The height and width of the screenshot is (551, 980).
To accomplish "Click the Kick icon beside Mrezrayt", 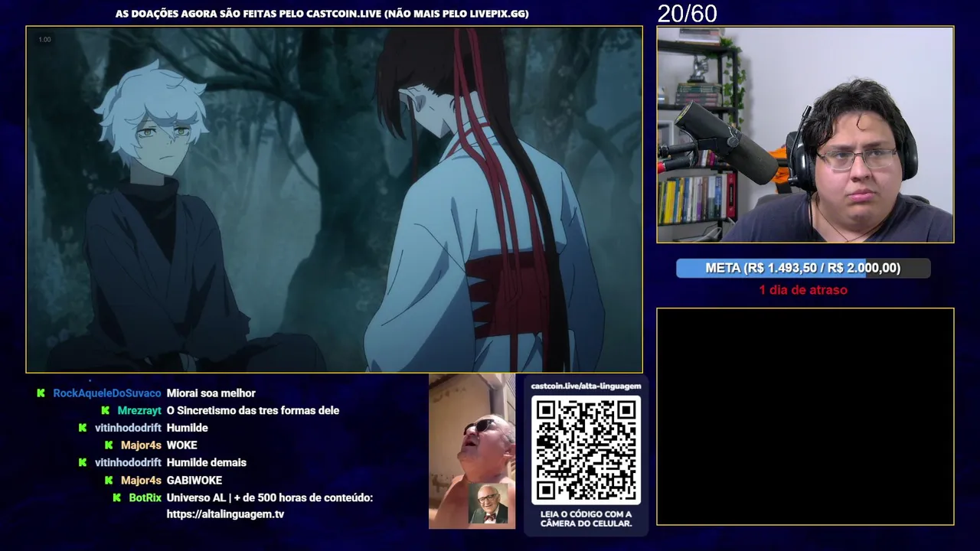I will tap(106, 411).
